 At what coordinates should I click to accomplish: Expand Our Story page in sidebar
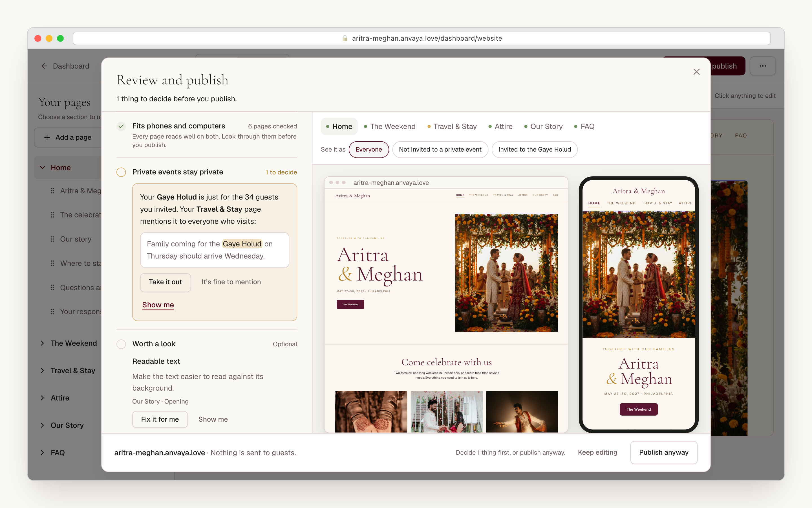[43, 425]
